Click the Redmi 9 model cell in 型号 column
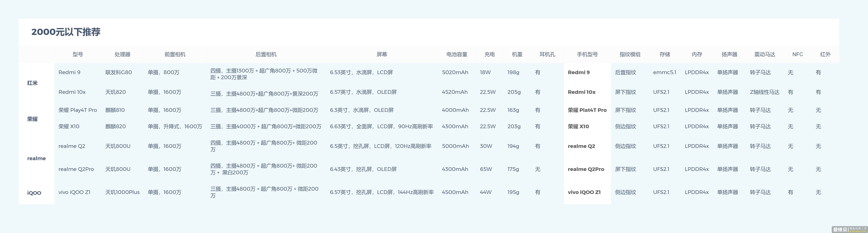This screenshot has height=233, width=868. click(x=69, y=72)
